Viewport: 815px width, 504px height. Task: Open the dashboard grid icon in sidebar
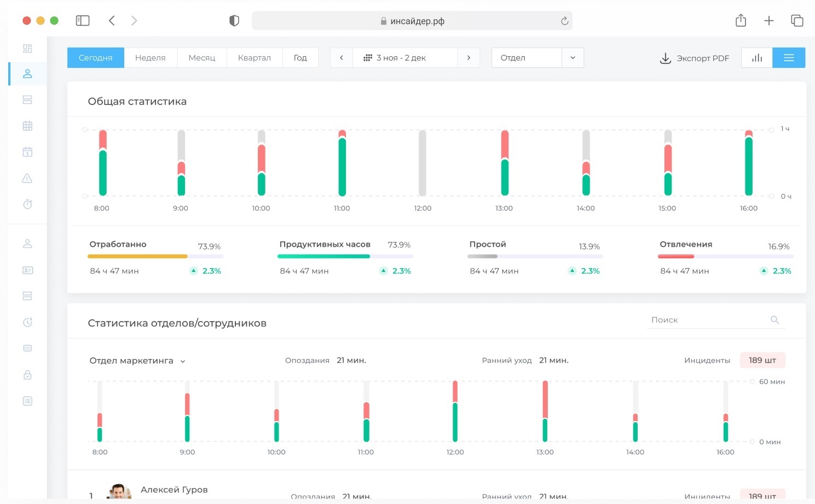[27, 49]
